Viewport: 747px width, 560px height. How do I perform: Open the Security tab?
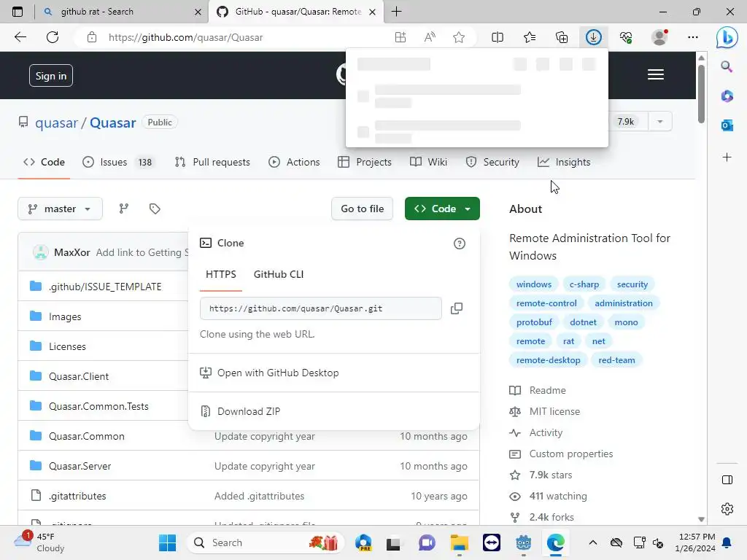click(x=492, y=163)
